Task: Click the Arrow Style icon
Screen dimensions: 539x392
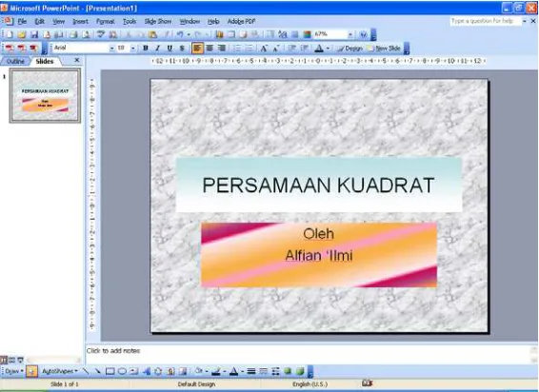Action: tap(275, 371)
